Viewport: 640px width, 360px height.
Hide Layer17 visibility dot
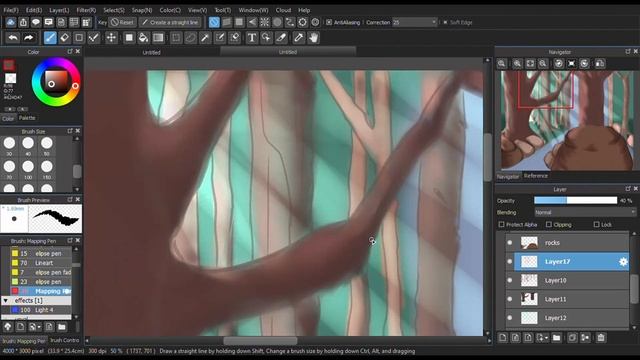coord(509,262)
